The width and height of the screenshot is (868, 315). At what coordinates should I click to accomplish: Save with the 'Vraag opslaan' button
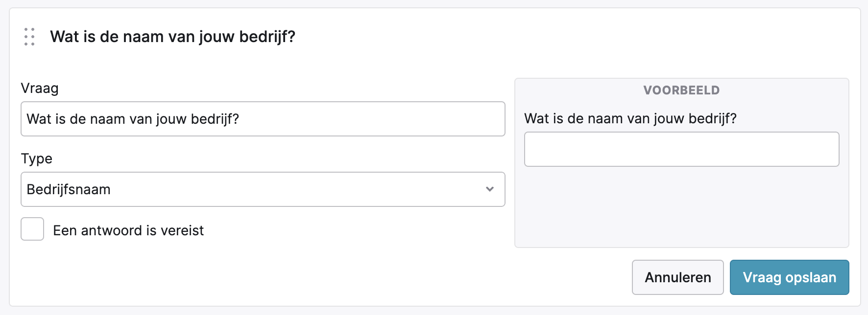[789, 277]
